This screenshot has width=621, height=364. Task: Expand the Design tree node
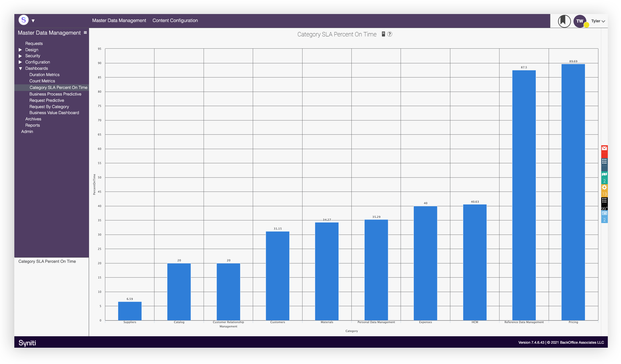tap(20, 50)
